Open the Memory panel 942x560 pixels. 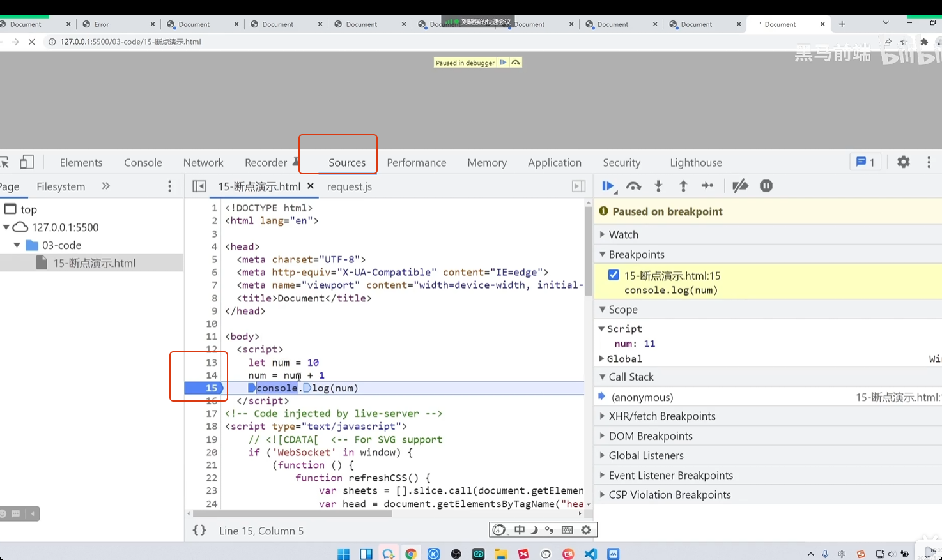pyautogui.click(x=487, y=162)
